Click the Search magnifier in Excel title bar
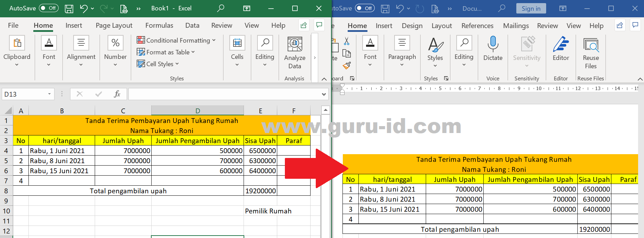644x238 pixels. [220, 8]
